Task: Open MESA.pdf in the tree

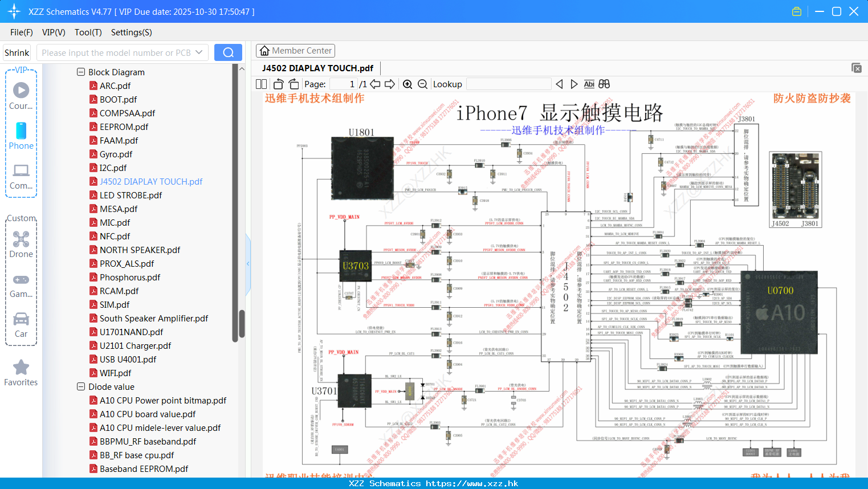Action: (119, 209)
